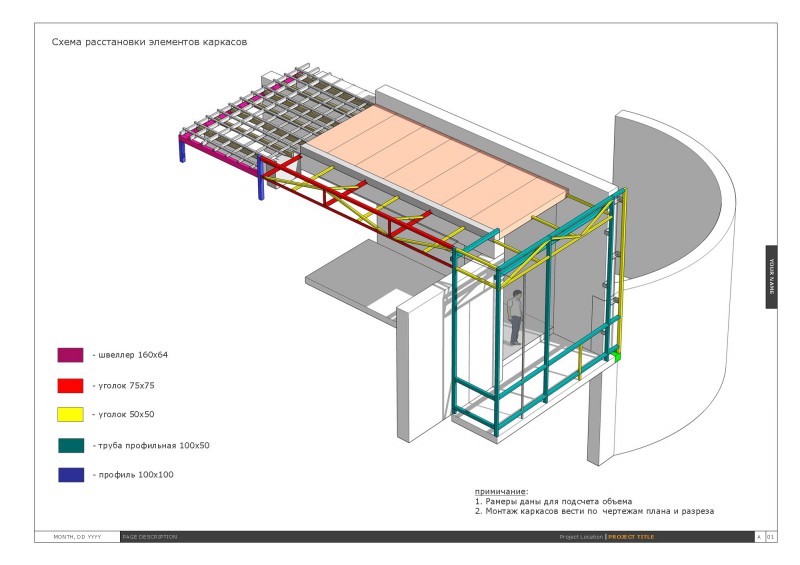Click the 'примичание' note heading
The image size is (800, 565).
point(501,492)
